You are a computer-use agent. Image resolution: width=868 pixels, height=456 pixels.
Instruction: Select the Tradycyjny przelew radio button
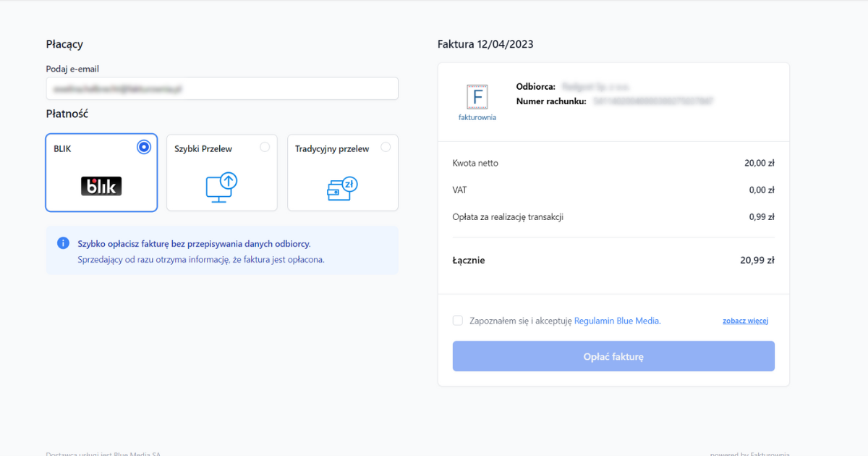pos(386,147)
